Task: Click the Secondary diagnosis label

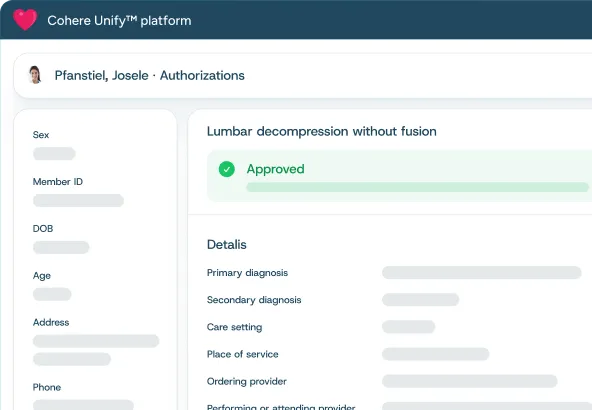Action: click(254, 300)
